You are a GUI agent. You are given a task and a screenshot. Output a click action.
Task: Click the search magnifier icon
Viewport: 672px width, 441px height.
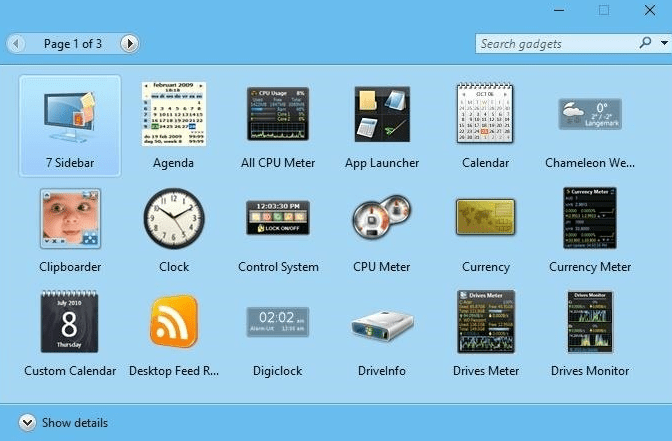point(645,43)
